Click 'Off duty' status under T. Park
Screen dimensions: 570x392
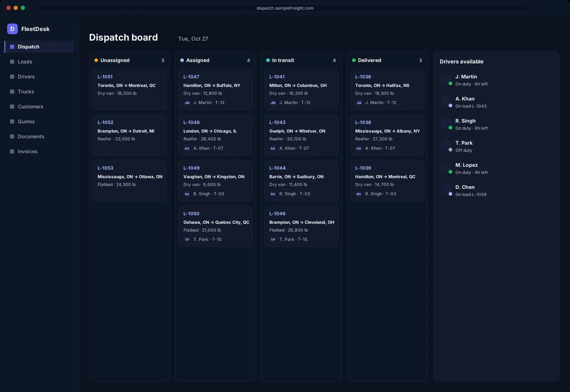point(464,150)
